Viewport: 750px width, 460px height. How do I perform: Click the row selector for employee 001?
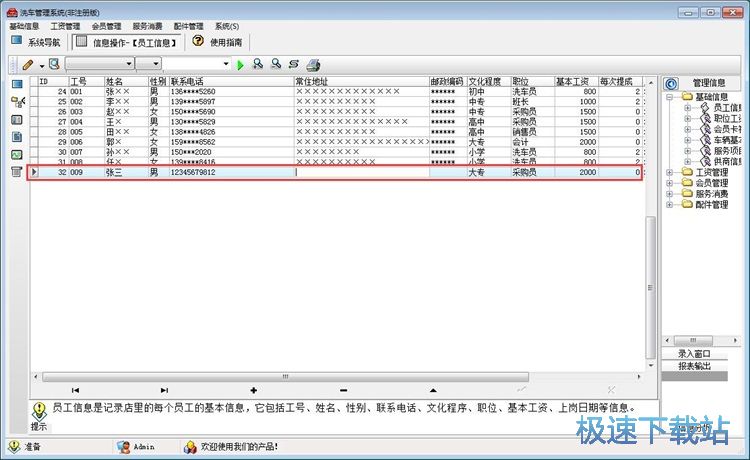pos(34,91)
